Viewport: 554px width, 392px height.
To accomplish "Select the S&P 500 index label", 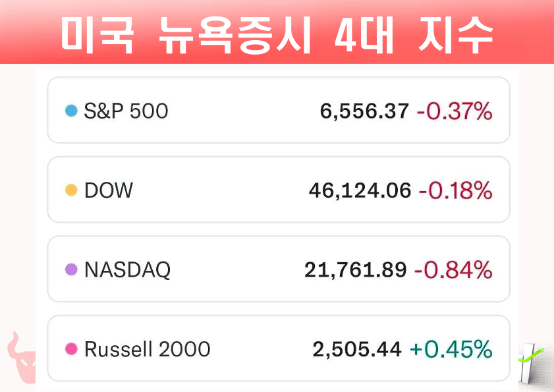I will 126,111.
